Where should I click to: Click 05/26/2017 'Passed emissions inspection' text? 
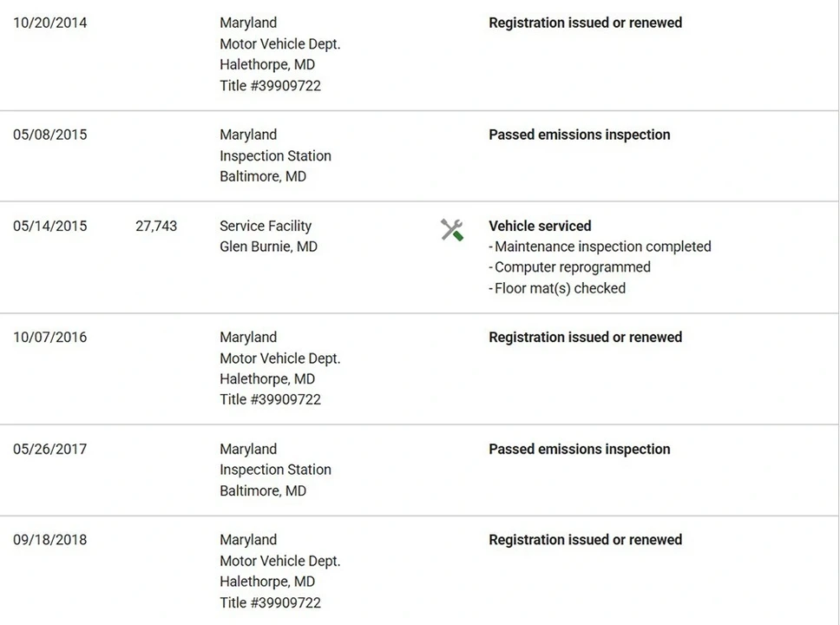click(580, 449)
